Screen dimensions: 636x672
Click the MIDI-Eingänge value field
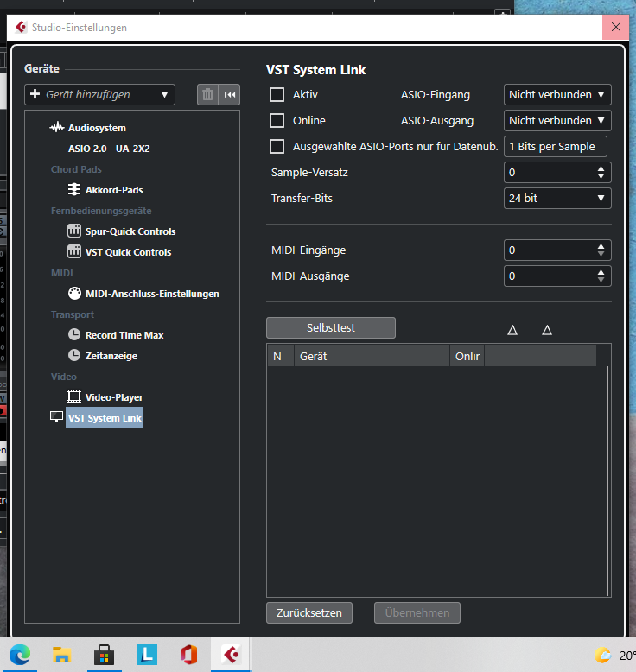tap(550, 250)
